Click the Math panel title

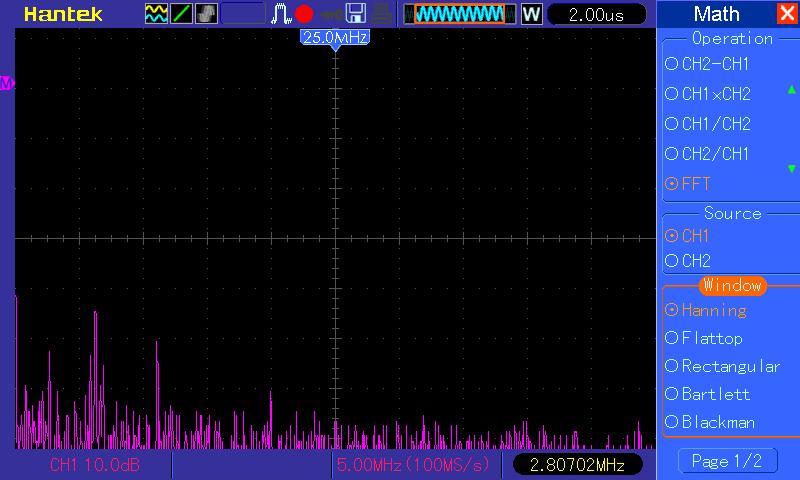click(716, 14)
